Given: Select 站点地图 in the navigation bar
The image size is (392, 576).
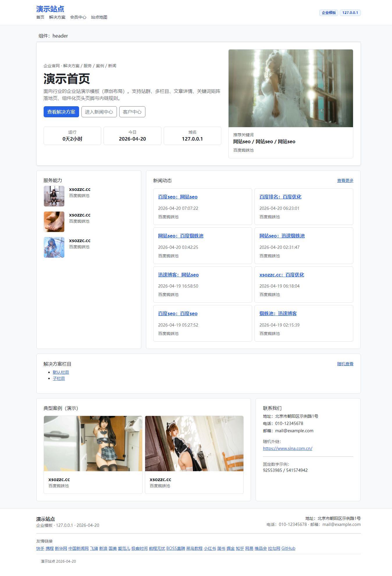Looking at the screenshot, I should coord(99,17).
